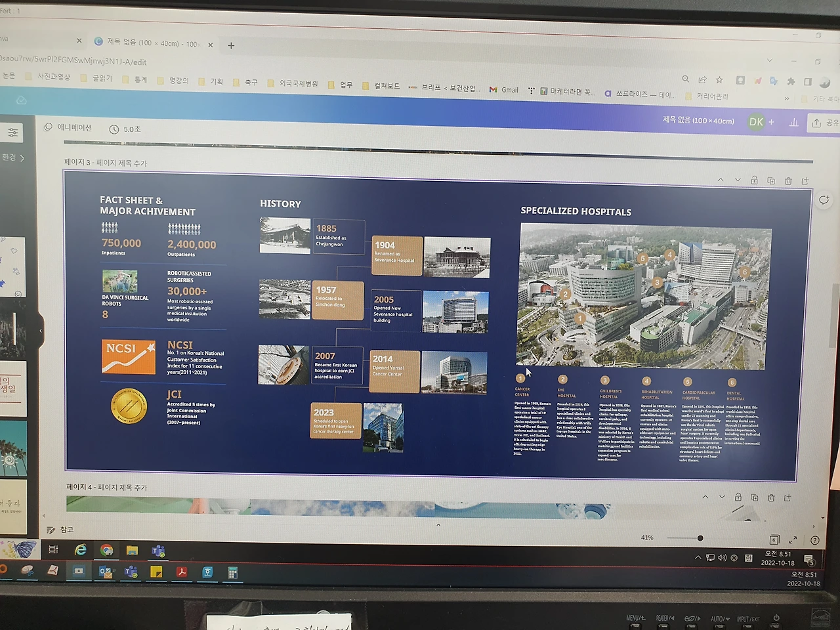Show hidden system tray icons
The image size is (840, 630).
[697, 558]
